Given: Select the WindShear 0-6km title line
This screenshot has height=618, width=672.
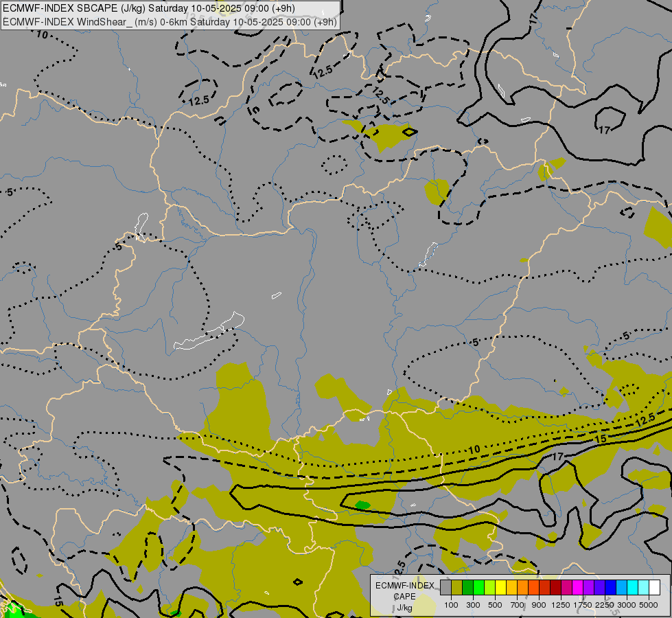Looking at the screenshot, I should click(170, 22).
